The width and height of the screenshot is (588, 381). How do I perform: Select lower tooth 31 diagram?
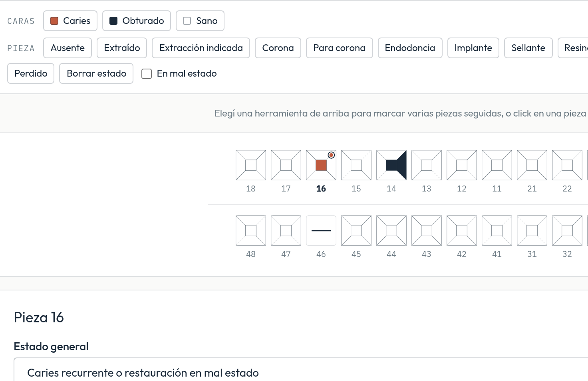pyautogui.click(x=532, y=231)
